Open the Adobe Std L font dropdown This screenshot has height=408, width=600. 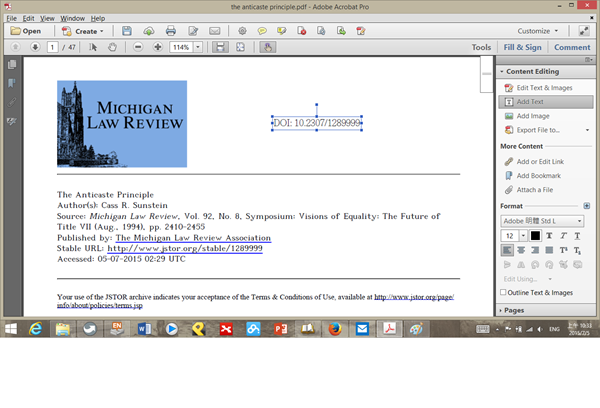[x=542, y=221]
